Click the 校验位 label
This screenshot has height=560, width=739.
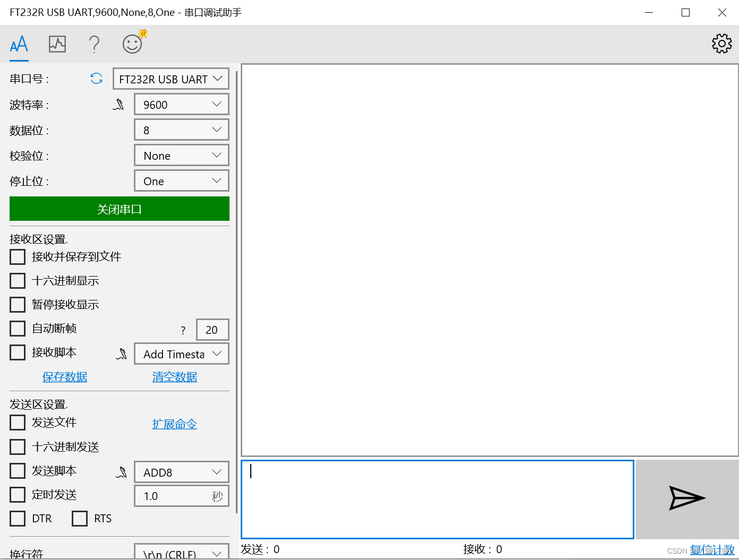pos(29,156)
